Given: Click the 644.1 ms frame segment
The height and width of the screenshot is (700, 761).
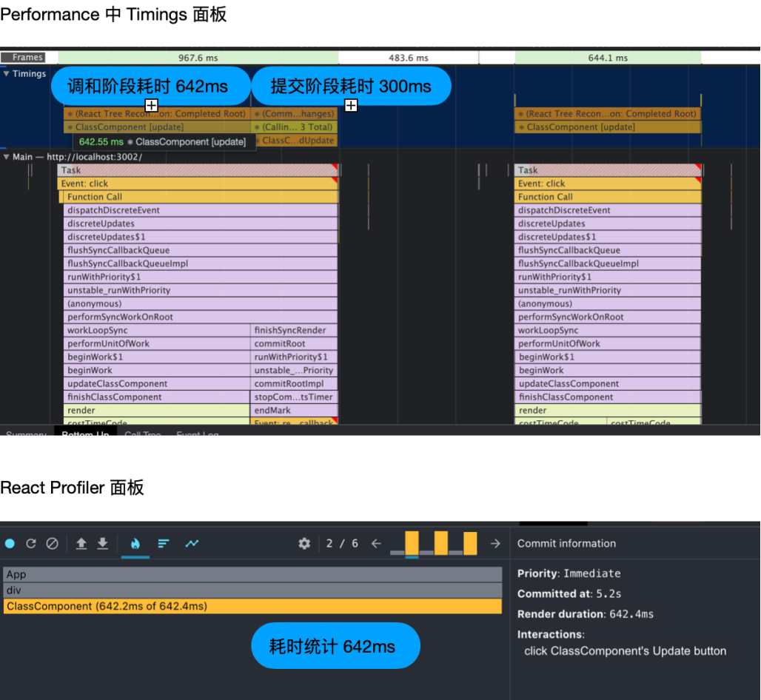Looking at the screenshot, I should [x=607, y=58].
